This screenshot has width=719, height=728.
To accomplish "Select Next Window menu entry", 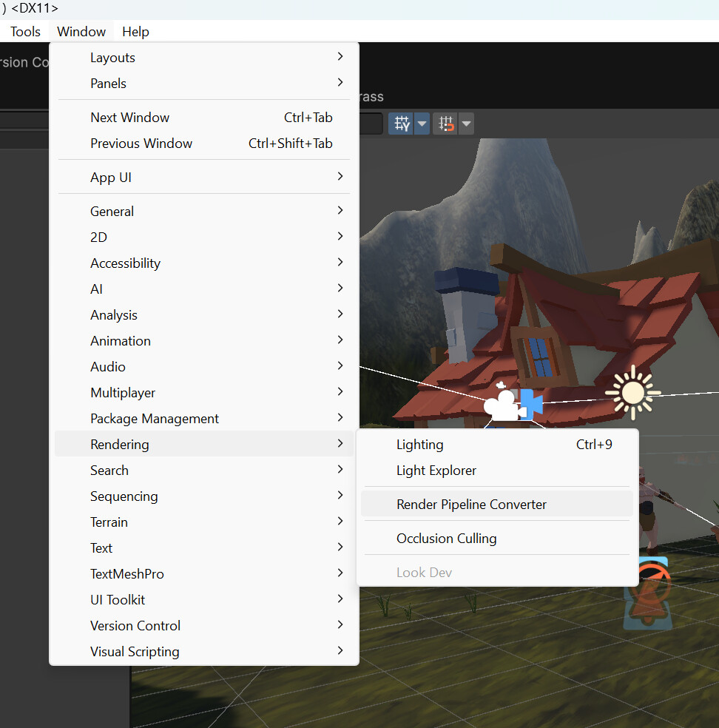I will [x=204, y=118].
